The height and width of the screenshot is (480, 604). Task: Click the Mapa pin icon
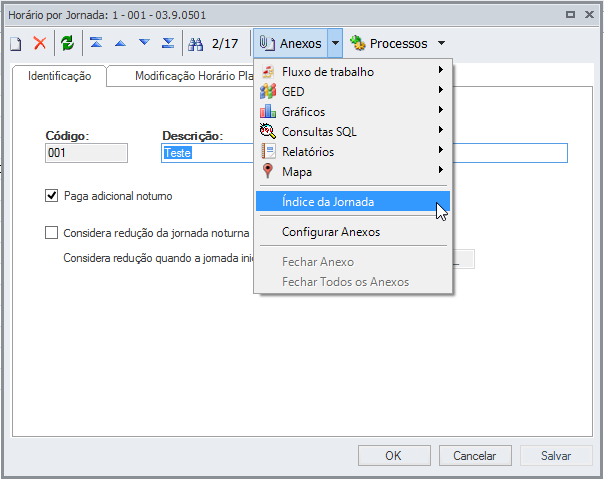click(x=267, y=171)
